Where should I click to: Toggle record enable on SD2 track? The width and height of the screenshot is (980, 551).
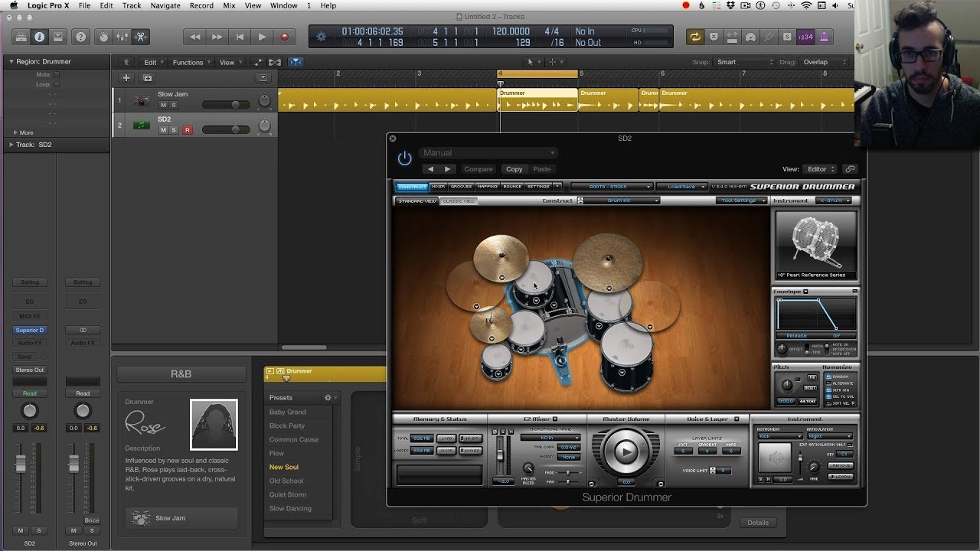pyautogui.click(x=187, y=130)
